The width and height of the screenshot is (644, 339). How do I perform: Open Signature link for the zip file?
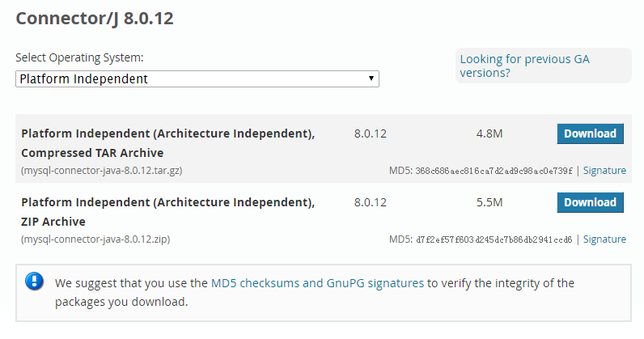click(x=604, y=239)
